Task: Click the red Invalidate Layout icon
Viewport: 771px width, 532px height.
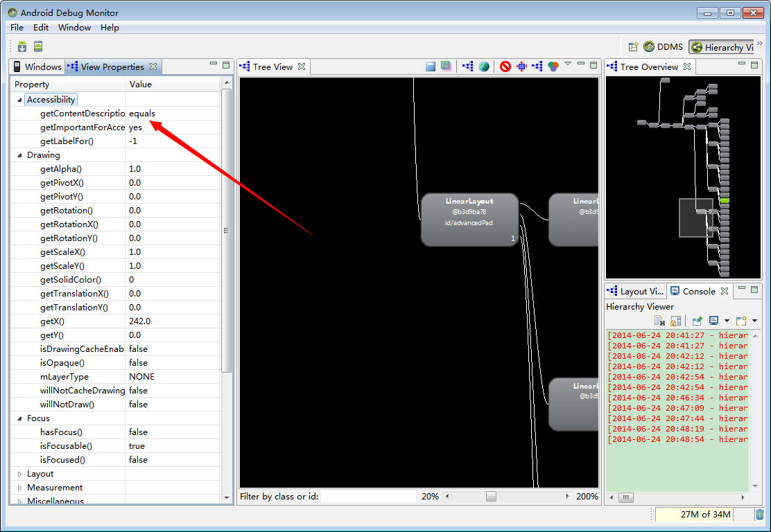Action: [505, 66]
